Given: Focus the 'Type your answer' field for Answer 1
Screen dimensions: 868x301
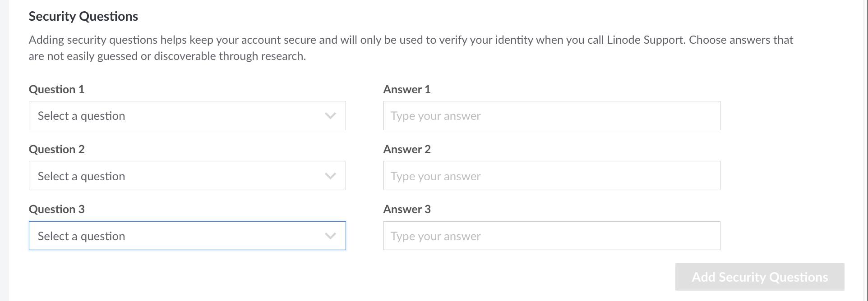Looking at the screenshot, I should click(x=551, y=116).
